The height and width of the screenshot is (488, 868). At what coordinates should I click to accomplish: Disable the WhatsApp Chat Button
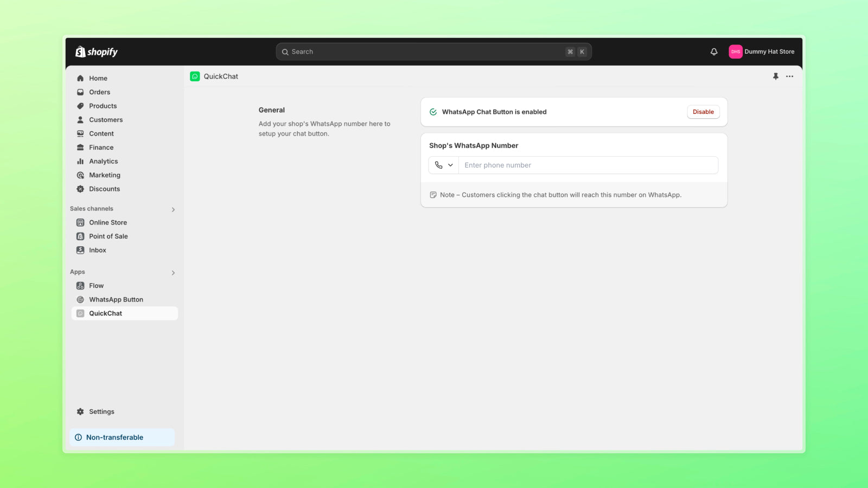pos(703,112)
